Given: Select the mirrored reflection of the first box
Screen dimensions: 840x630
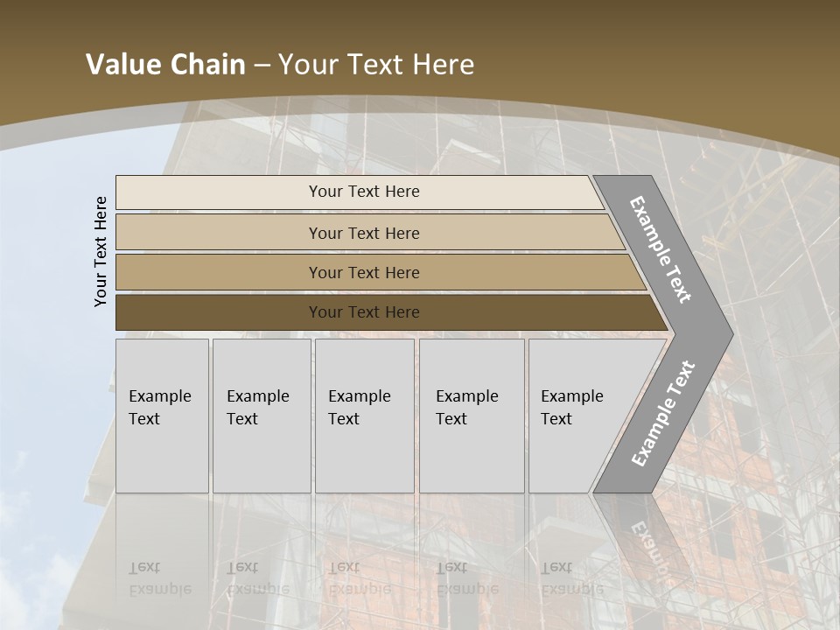Looking at the screenshot, I should [162, 551].
